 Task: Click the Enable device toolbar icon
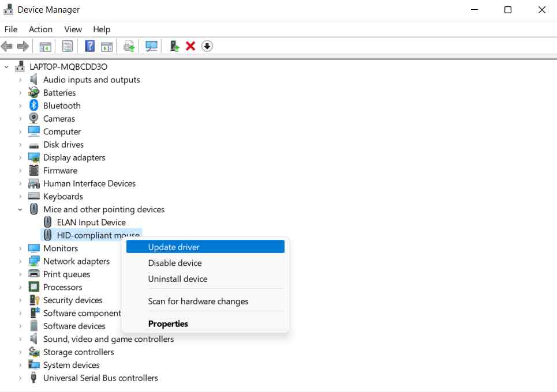point(174,46)
